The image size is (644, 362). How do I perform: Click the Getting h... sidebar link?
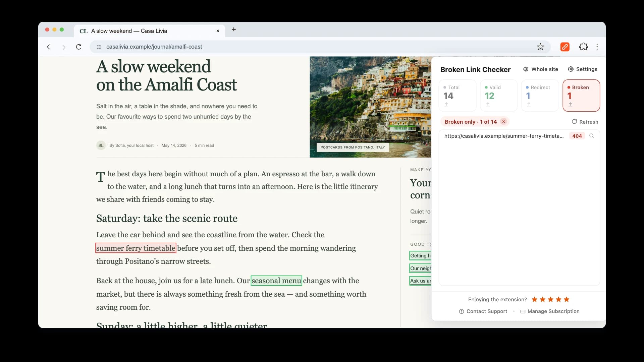[420, 256]
